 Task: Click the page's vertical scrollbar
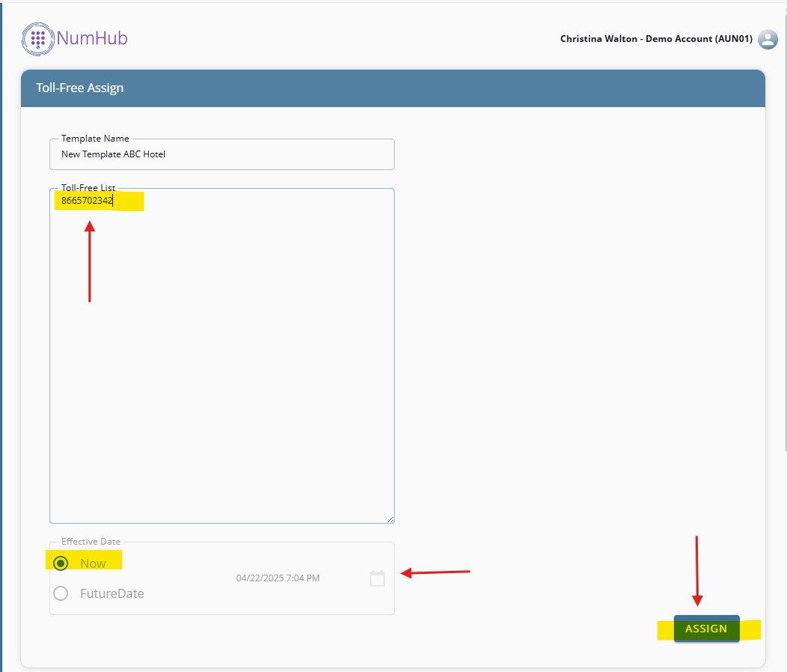coord(784,225)
